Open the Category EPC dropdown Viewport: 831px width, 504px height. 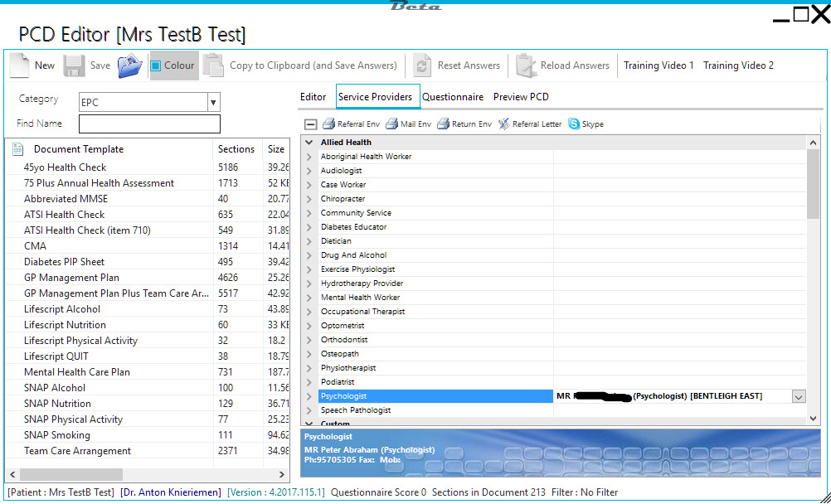tap(213, 102)
